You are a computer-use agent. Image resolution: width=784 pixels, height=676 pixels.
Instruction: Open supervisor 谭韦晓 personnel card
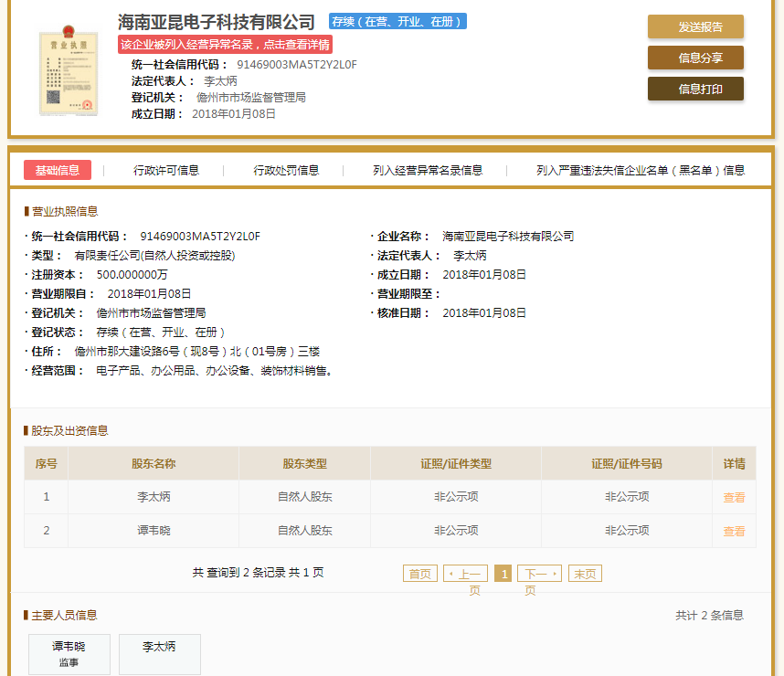point(69,654)
